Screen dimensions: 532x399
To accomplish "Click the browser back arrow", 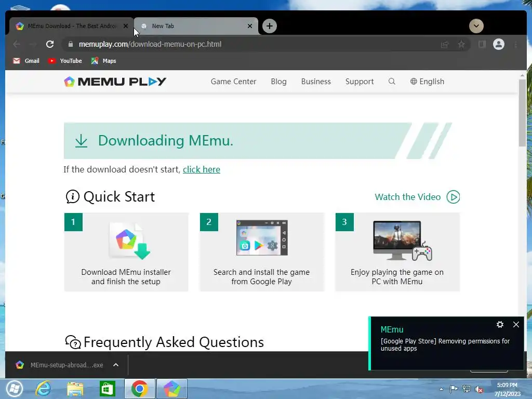I will [17, 44].
